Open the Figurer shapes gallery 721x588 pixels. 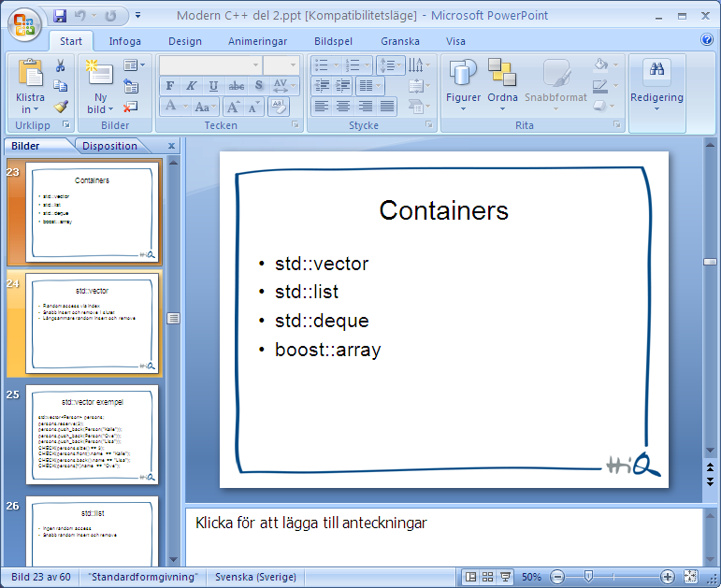tap(463, 85)
